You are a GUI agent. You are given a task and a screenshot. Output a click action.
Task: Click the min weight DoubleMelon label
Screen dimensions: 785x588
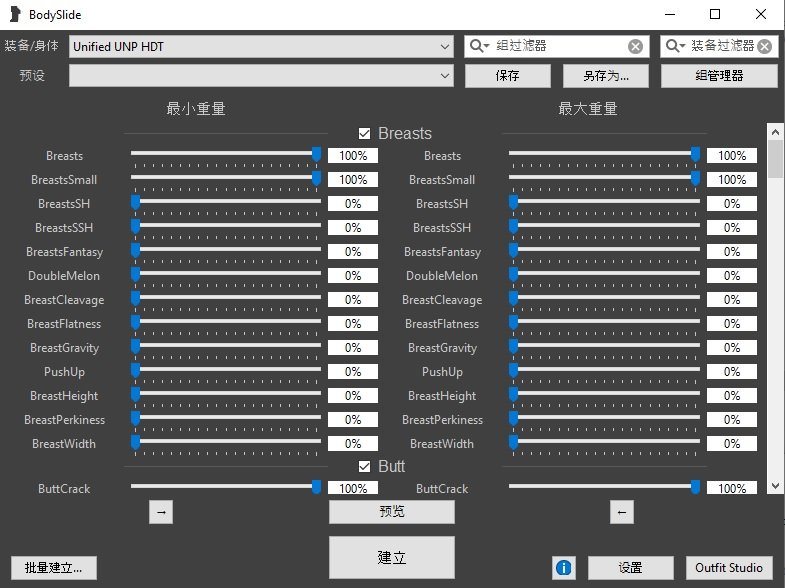[64, 276]
